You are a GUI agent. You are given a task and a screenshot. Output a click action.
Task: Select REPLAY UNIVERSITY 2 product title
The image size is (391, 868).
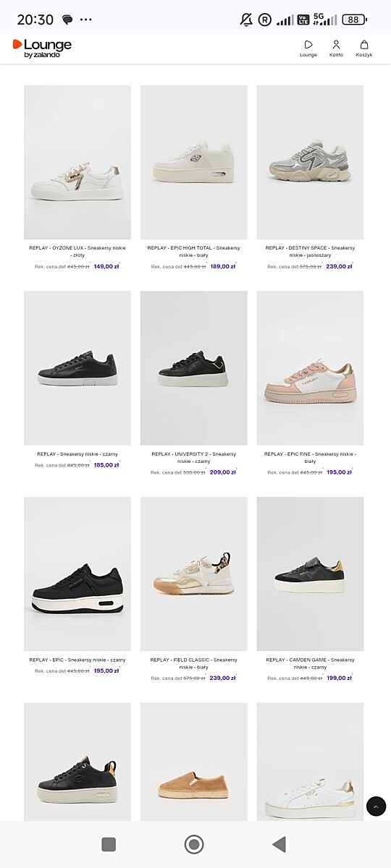(x=194, y=458)
